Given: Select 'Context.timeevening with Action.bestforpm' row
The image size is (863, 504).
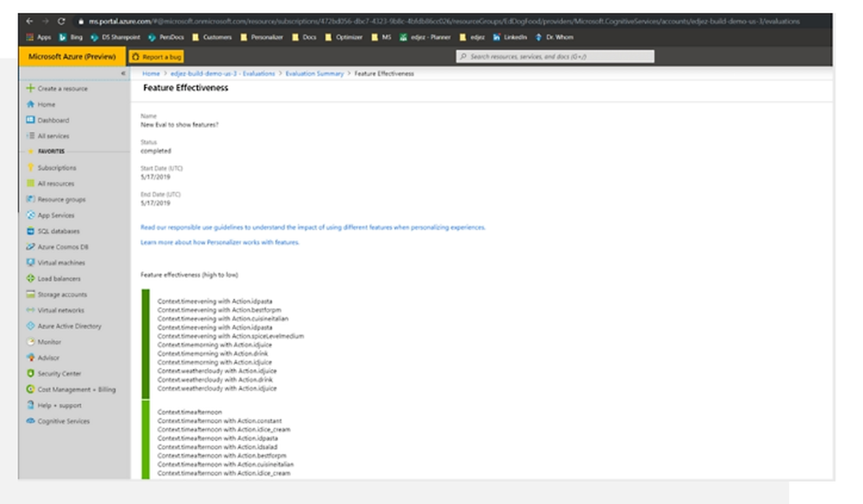Looking at the screenshot, I should tap(219, 311).
